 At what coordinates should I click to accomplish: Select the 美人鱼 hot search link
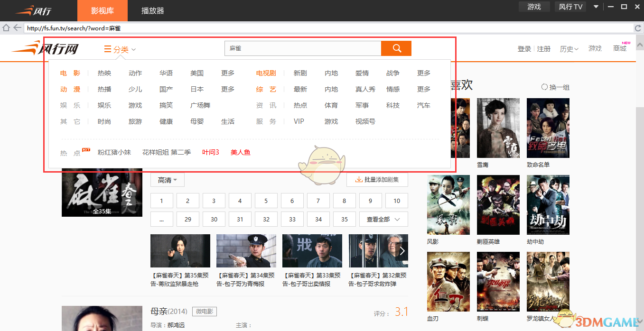click(x=240, y=152)
